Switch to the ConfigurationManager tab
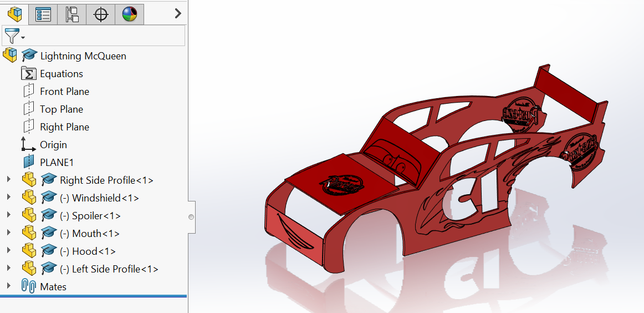644x313 pixels. pos(72,14)
